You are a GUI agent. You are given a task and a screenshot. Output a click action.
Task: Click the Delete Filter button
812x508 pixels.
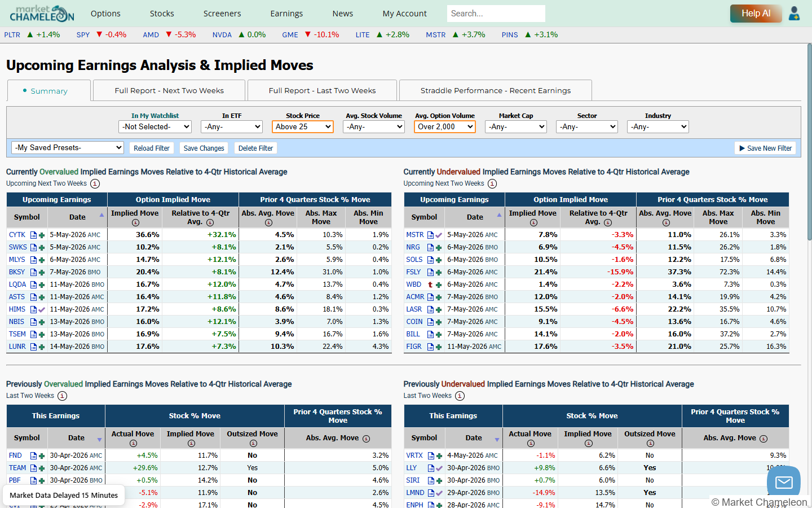click(255, 148)
